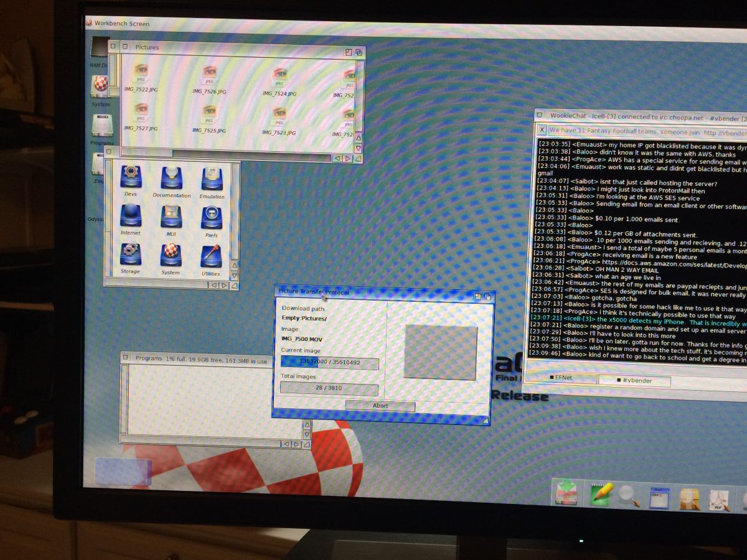Open the Utilities drawer icon
The width and height of the screenshot is (747, 560).
tap(211, 260)
